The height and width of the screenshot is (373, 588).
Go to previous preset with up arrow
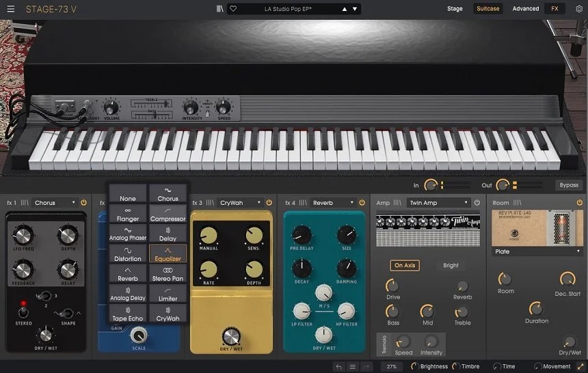point(344,9)
